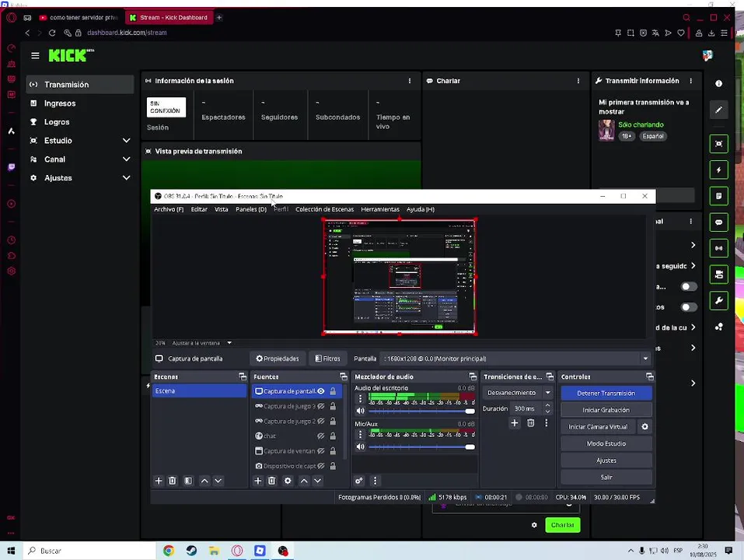Show the Captura de juego 2 source

321,421
